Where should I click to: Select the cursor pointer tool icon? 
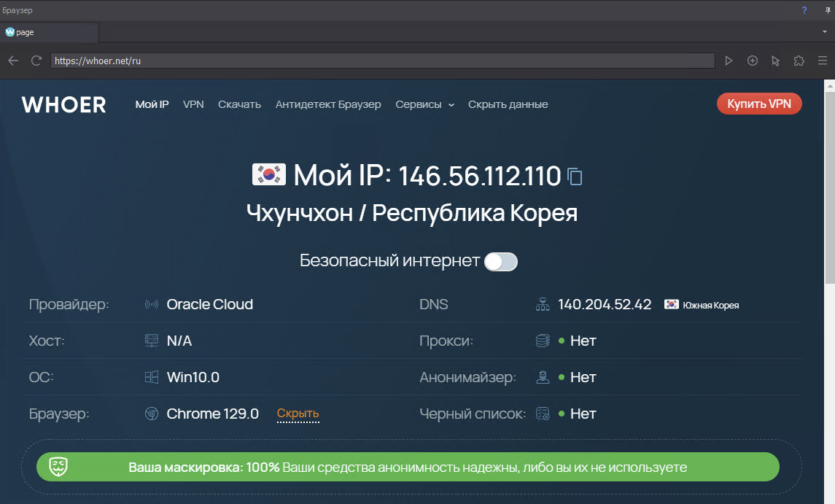[x=776, y=61]
